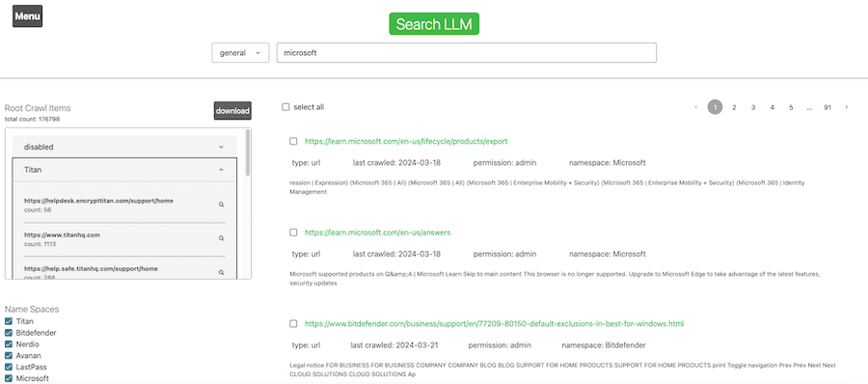Image resolution: width=868 pixels, height=384 pixels.
Task: Download the root crawl items
Action: (x=232, y=111)
